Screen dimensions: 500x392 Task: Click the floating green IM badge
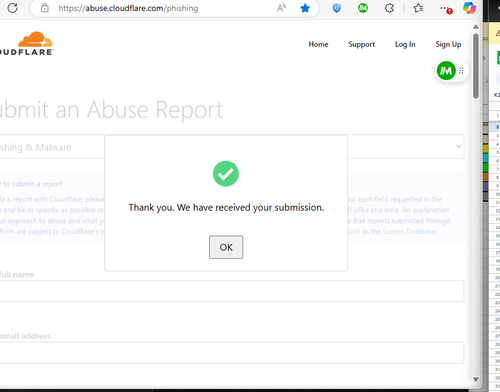click(446, 71)
